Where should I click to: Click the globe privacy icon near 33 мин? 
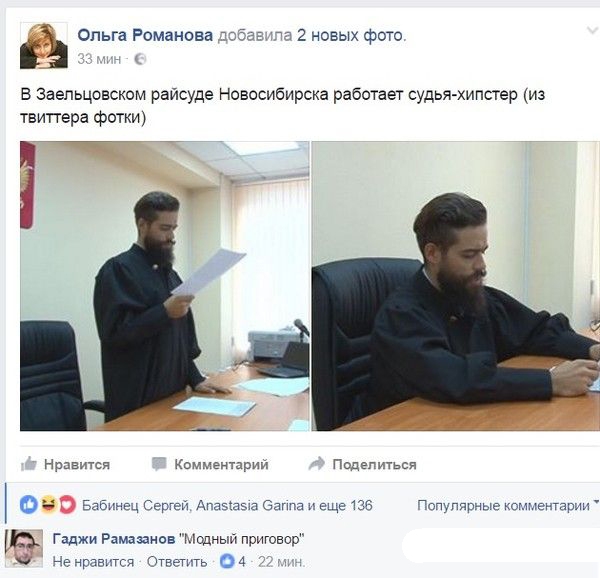pos(140,59)
